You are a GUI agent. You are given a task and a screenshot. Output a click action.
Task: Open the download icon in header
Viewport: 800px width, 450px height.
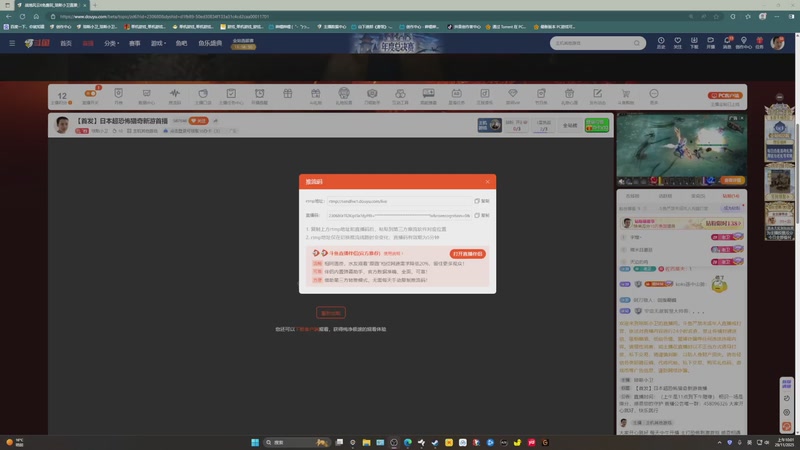click(694, 43)
